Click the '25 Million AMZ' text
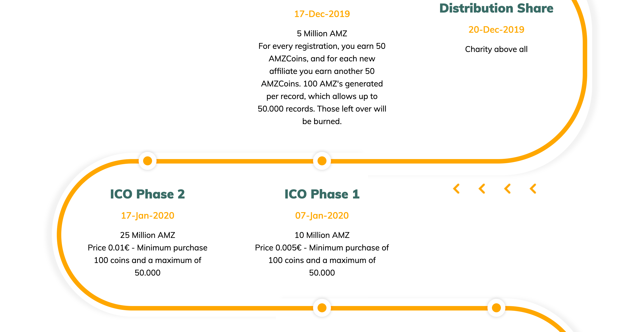Screen dimensions: 644x332 (x=148, y=235)
